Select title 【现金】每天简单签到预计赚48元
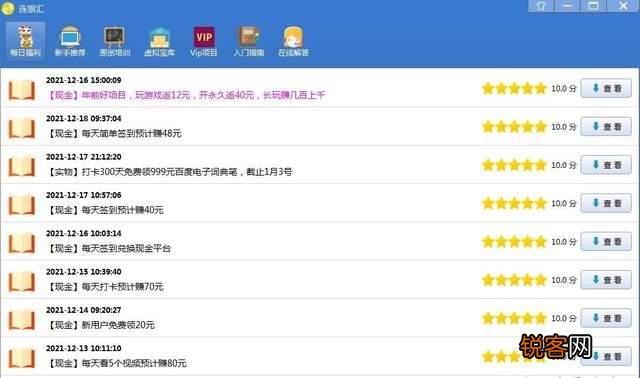 (114, 133)
